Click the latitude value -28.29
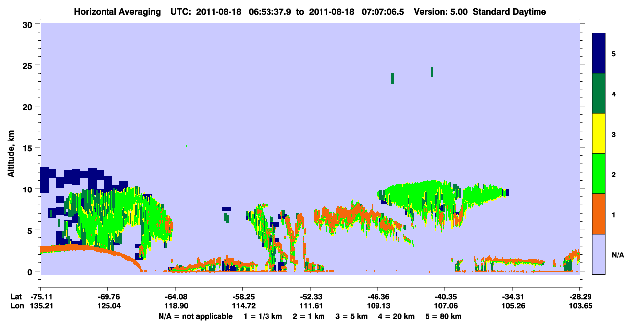Image resolution: width=644 pixels, height=330 pixels. pos(580,297)
